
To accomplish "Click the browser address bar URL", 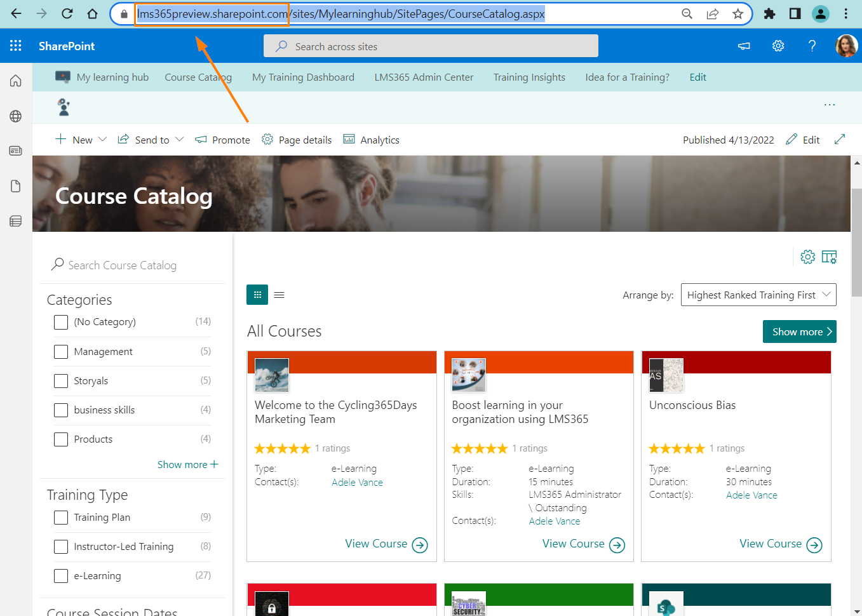I will (340, 14).
